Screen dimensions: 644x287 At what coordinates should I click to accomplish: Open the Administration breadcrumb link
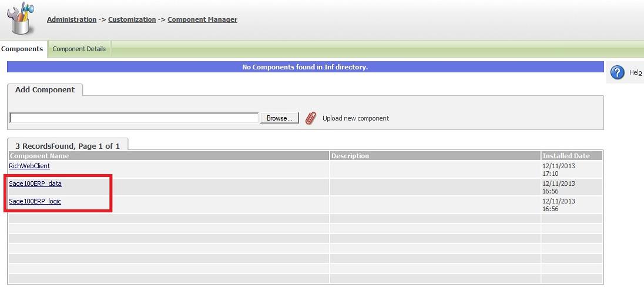72,19
